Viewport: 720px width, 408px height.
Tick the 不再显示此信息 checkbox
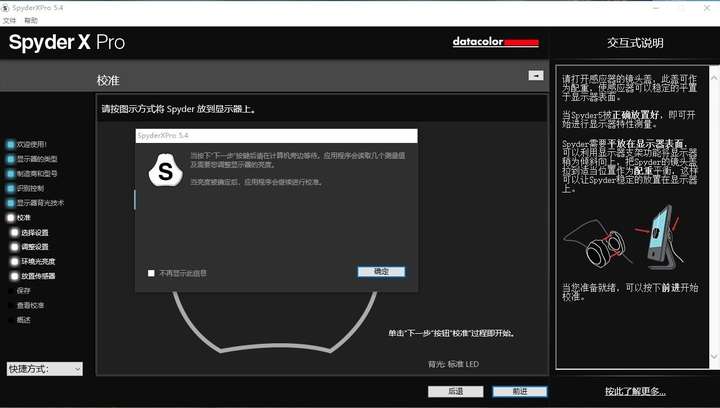click(151, 273)
